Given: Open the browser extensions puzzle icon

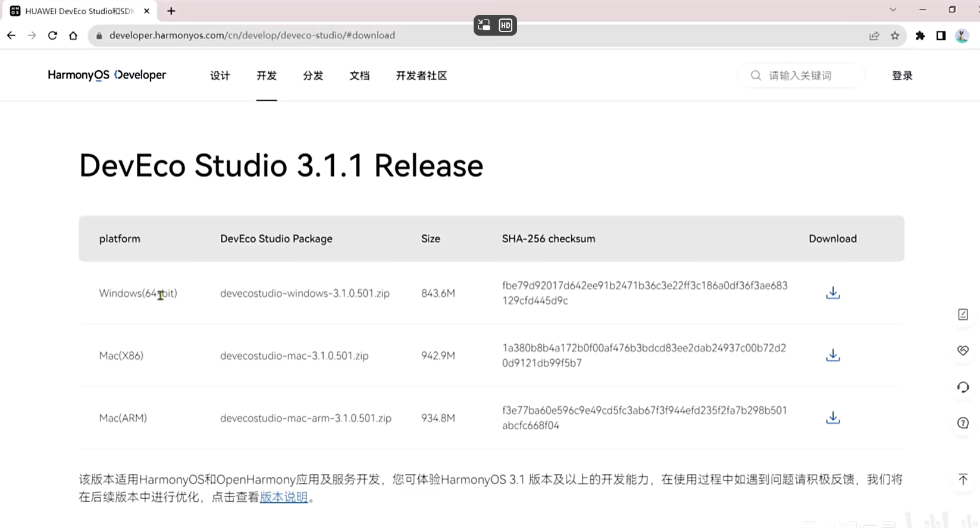Looking at the screenshot, I should pyautogui.click(x=920, y=36).
